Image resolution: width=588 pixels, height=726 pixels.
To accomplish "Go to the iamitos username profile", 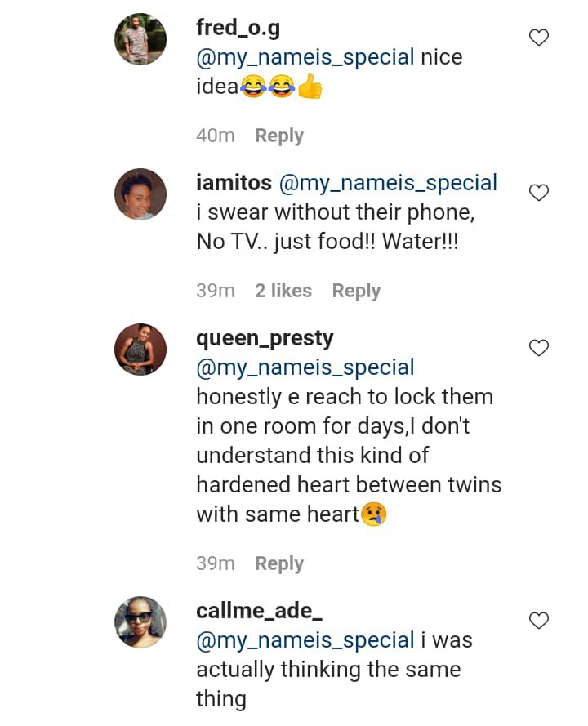I will tap(234, 183).
